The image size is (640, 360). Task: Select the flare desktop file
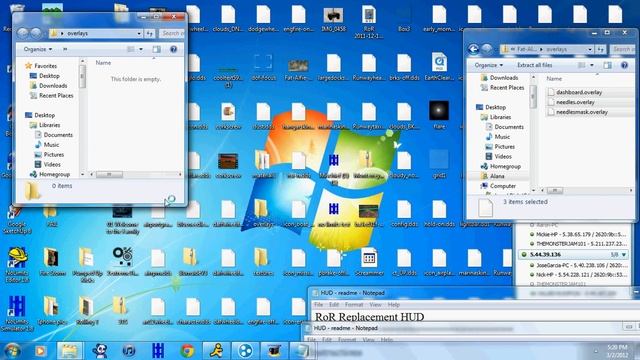pyautogui.click(x=439, y=115)
